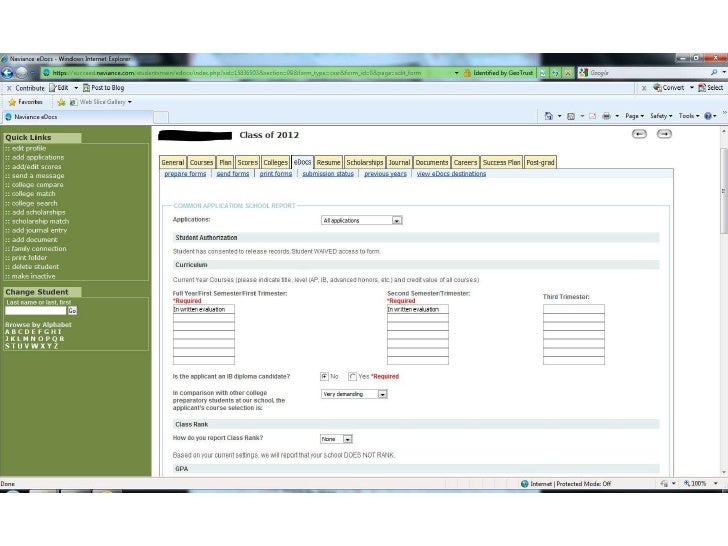The height and width of the screenshot is (546, 728).
Task: Switch to the Documents tab
Action: click(x=432, y=162)
